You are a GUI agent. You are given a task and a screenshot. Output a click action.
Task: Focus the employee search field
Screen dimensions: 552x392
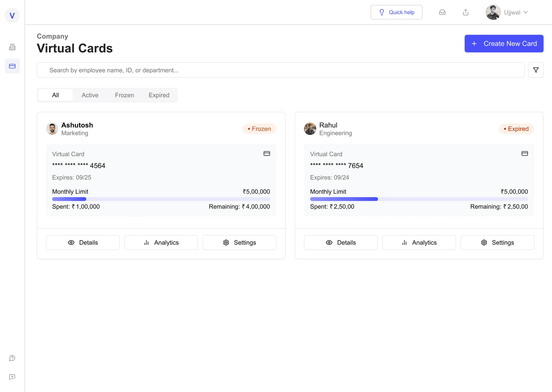point(281,70)
